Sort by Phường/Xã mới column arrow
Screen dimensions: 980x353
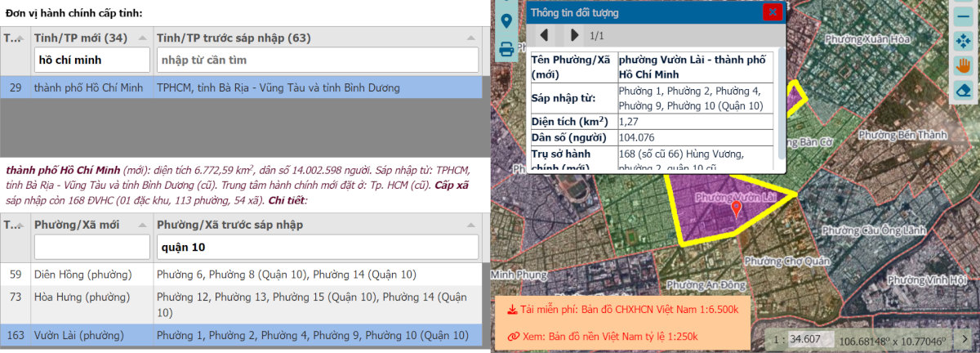point(144,224)
